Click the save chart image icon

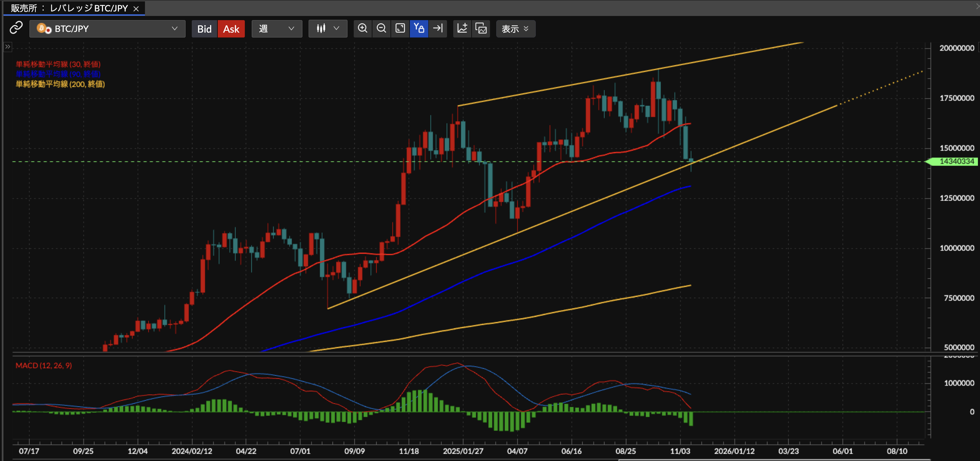click(x=481, y=28)
